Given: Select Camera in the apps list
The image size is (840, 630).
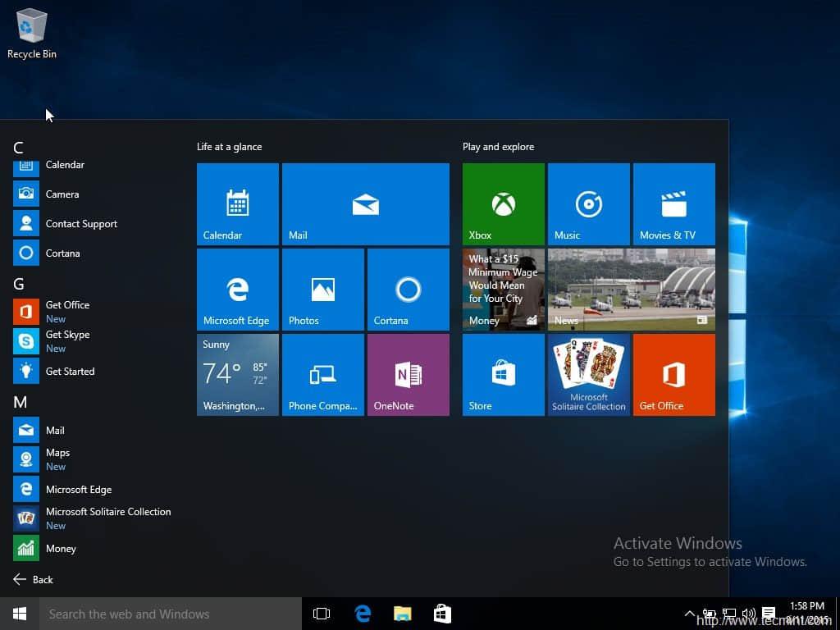Looking at the screenshot, I should tap(64, 194).
